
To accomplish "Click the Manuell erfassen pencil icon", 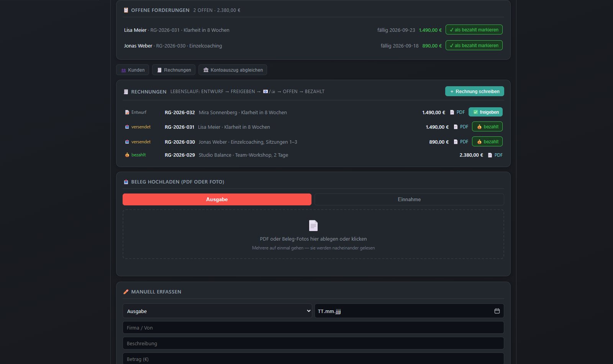I will tap(126, 292).
